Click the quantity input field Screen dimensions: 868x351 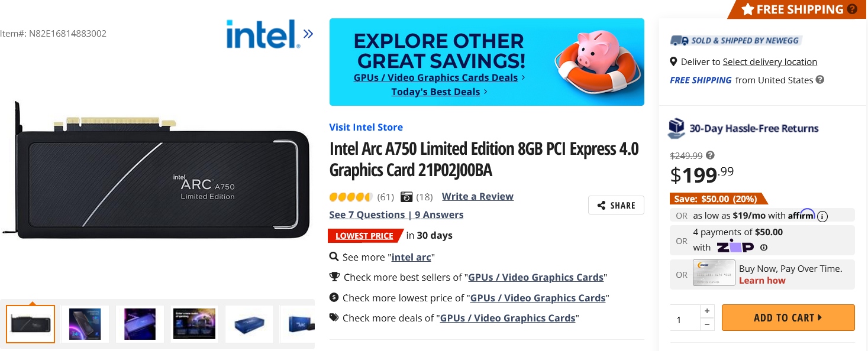tap(685, 319)
